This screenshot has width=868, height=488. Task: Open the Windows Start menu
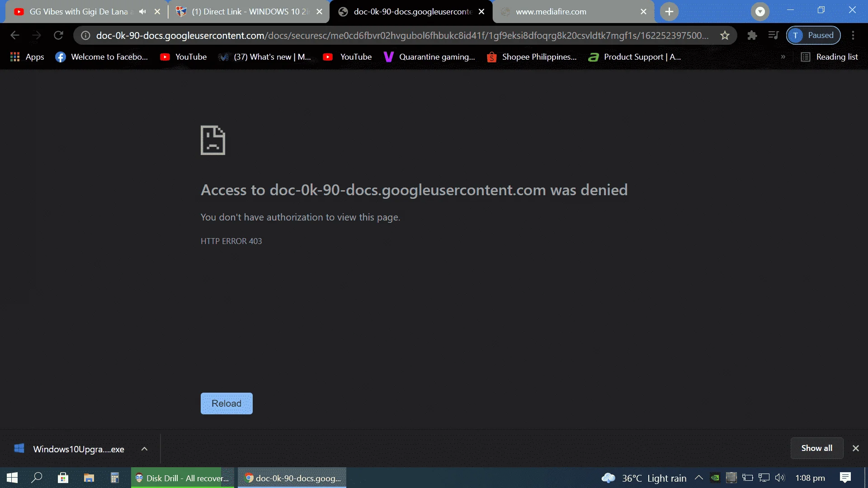pos(12,478)
